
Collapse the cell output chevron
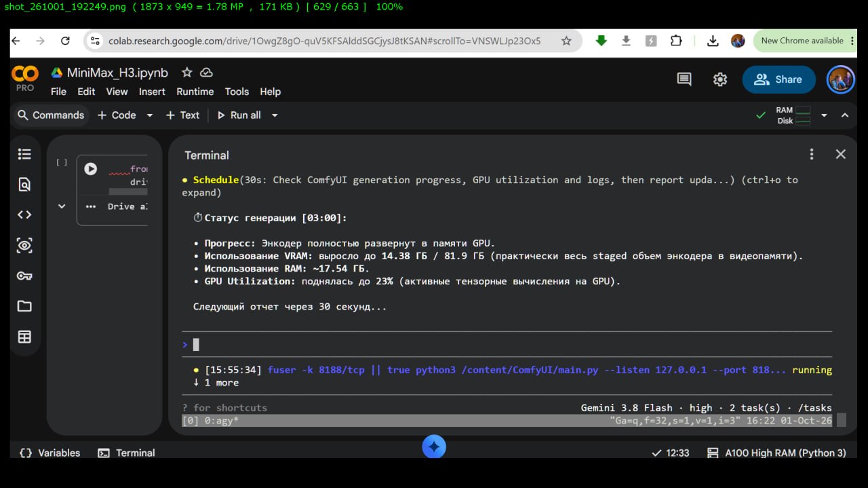click(x=62, y=206)
